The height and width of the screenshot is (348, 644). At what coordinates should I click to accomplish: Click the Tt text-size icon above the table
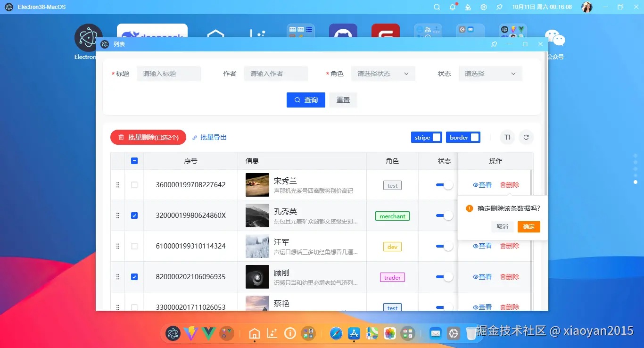[x=507, y=137]
